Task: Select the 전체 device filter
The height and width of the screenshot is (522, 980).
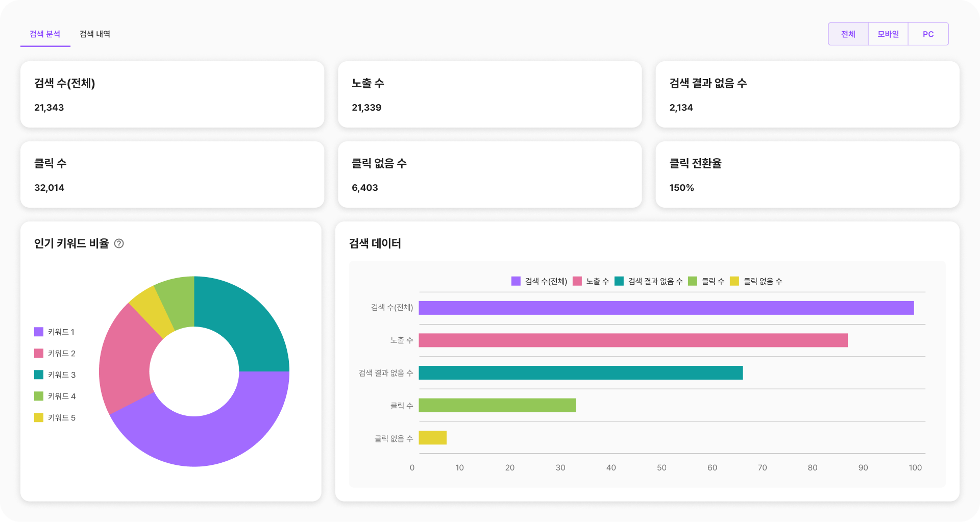Action: click(848, 34)
